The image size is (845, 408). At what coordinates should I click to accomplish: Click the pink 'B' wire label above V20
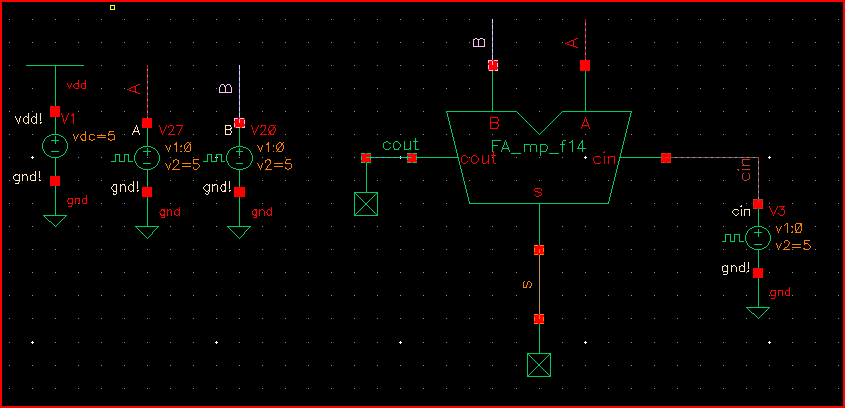point(226,88)
